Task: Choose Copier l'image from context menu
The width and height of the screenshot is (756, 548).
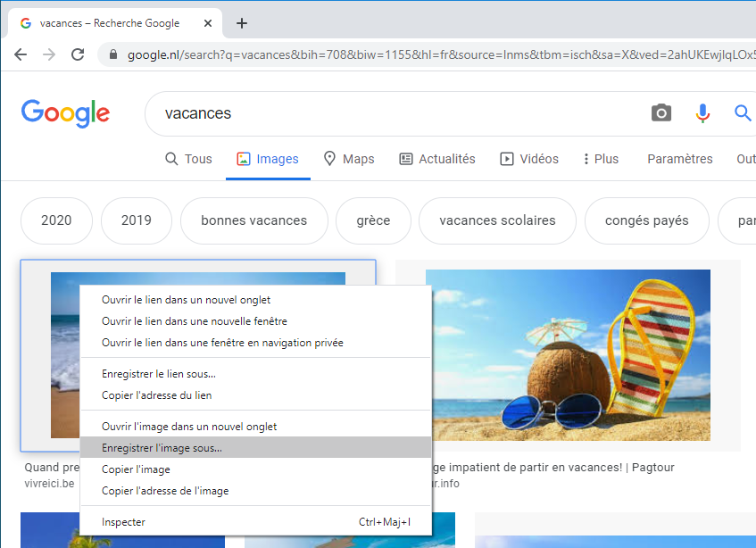Action: (255, 469)
